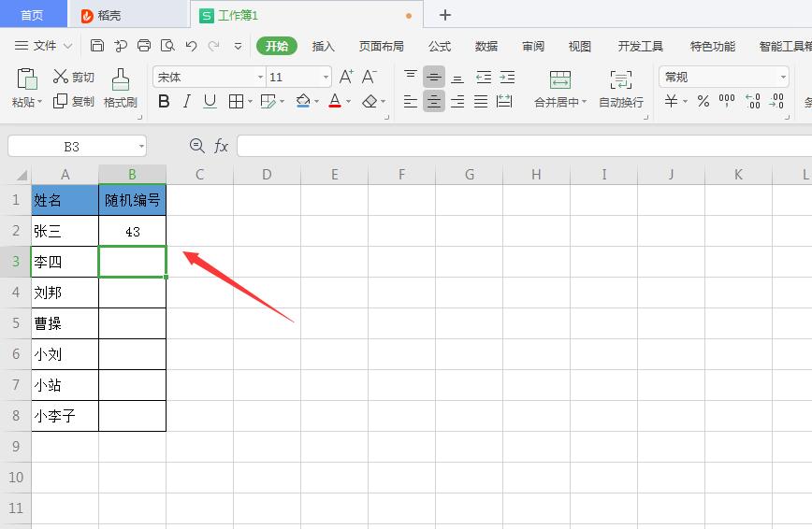Switch to the 页面布局 ribbon tab

[381, 46]
